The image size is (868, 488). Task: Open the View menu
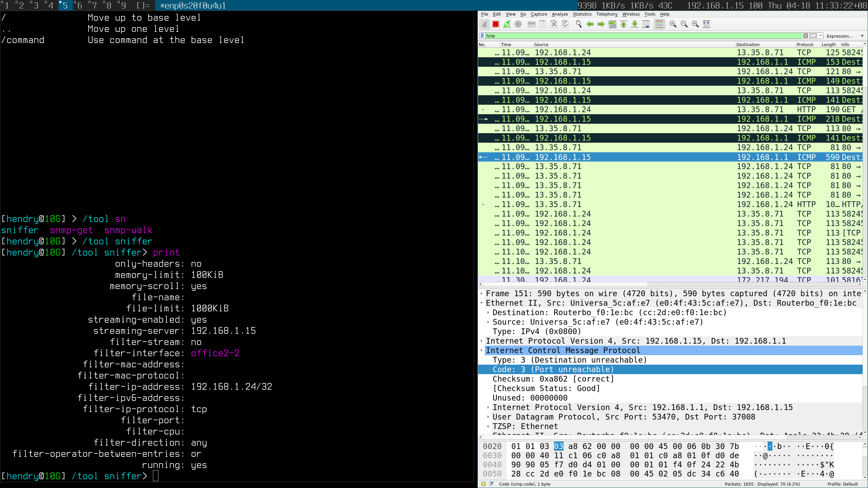[x=510, y=14]
